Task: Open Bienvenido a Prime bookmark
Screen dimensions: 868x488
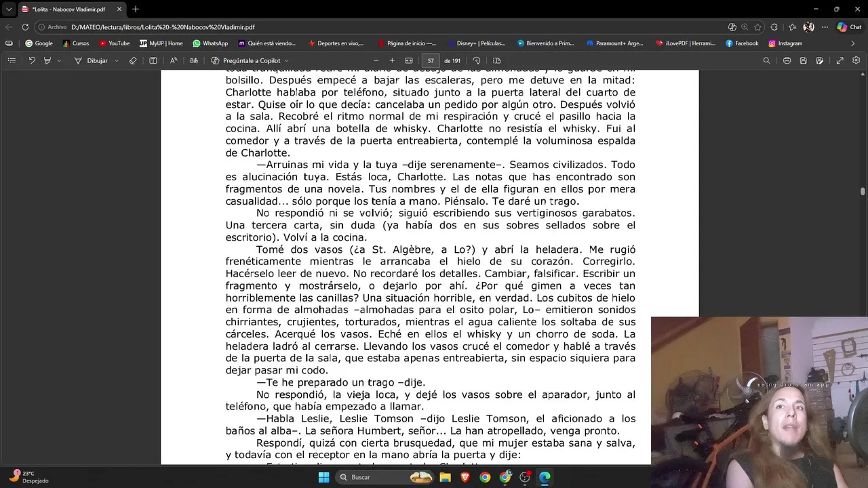Action: tap(546, 43)
